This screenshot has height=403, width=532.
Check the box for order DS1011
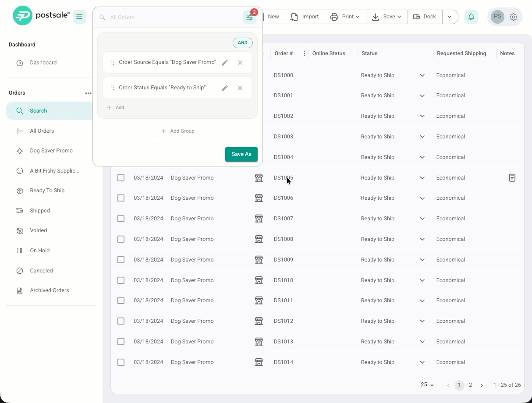coord(121,300)
